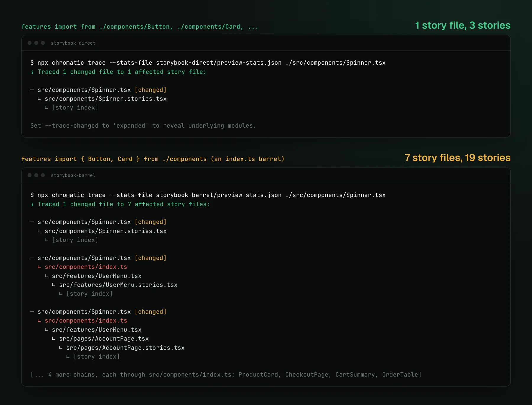Select src/features/UserMenu.stories.tsx line
The height and width of the screenshot is (405, 532).
tap(118, 285)
